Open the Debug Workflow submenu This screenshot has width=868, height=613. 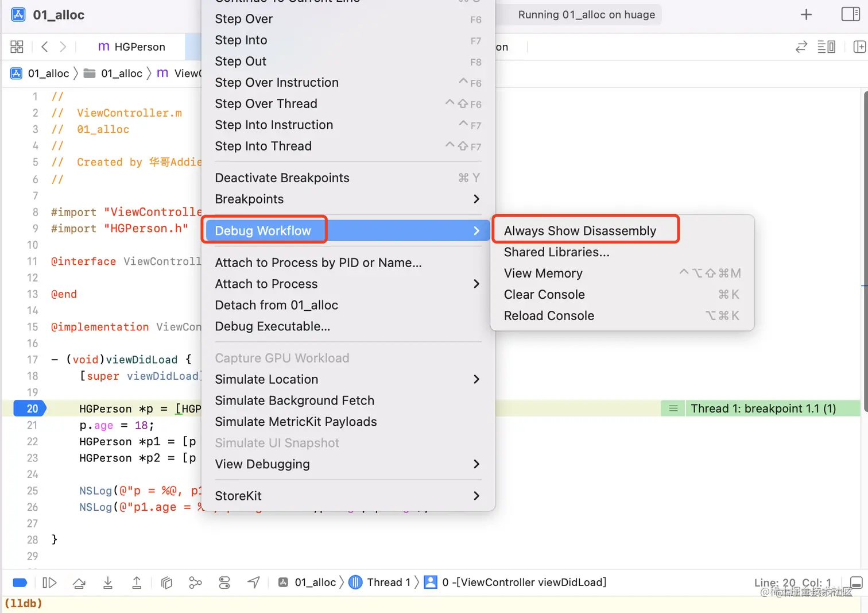[x=348, y=231]
